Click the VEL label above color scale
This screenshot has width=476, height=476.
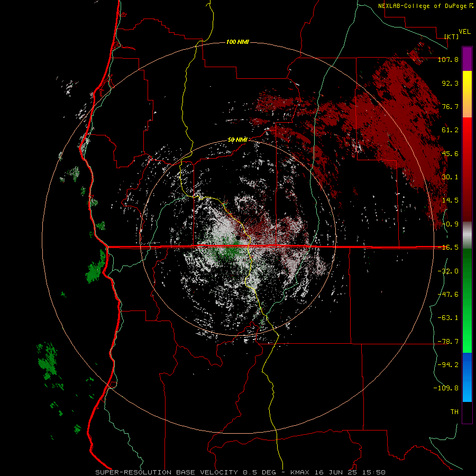(464, 32)
